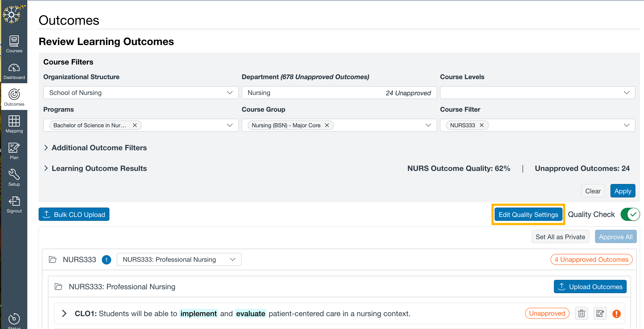Screen dimensions: 644x329
Task: Open the Mapping grid section
Action: coord(14,124)
